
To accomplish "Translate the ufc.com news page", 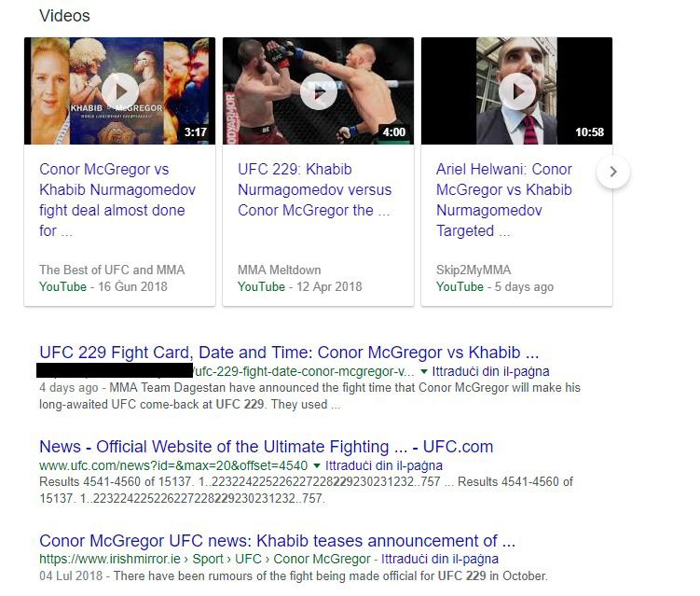I will coord(384,465).
